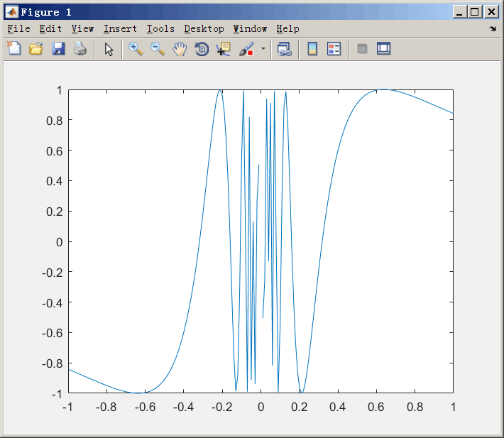Screen dimensions: 504x438
Task: Open the View menu
Action: click(x=82, y=29)
